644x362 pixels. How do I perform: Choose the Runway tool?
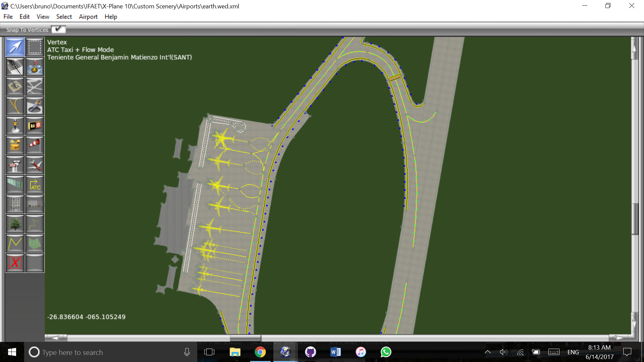coord(15,67)
